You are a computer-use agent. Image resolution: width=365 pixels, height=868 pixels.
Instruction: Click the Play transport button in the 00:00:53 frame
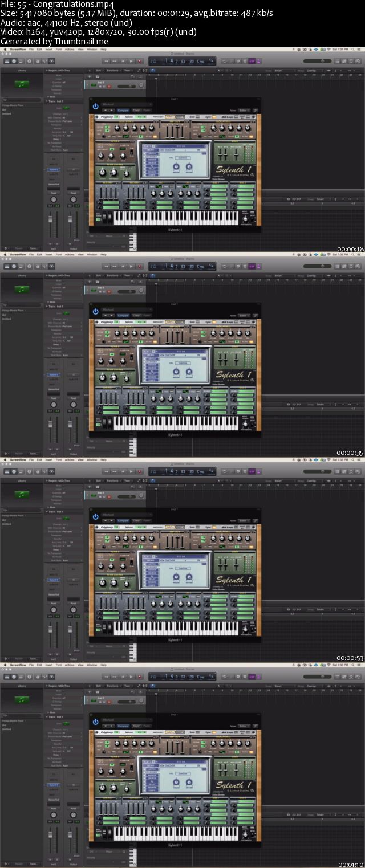[x=131, y=471]
